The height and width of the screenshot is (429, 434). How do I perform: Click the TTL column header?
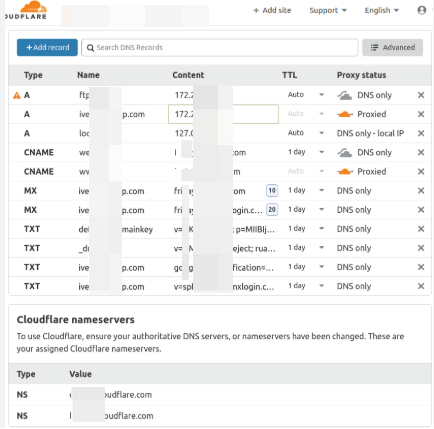[289, 75]
